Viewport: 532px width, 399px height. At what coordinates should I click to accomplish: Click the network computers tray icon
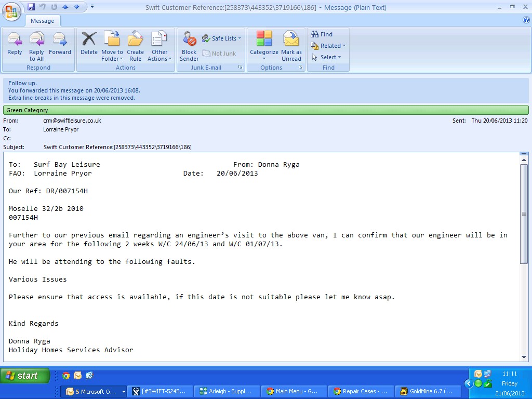click(x=487, y=374)
